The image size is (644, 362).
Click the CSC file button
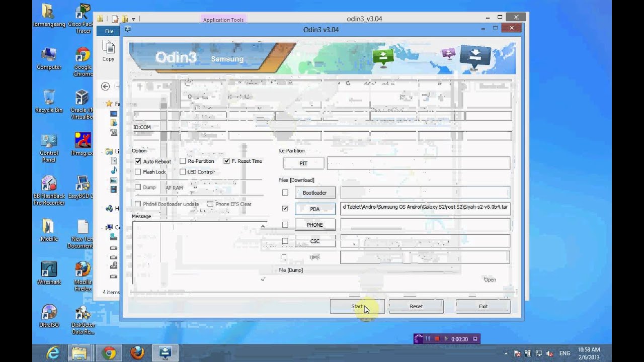coord(315,241)
